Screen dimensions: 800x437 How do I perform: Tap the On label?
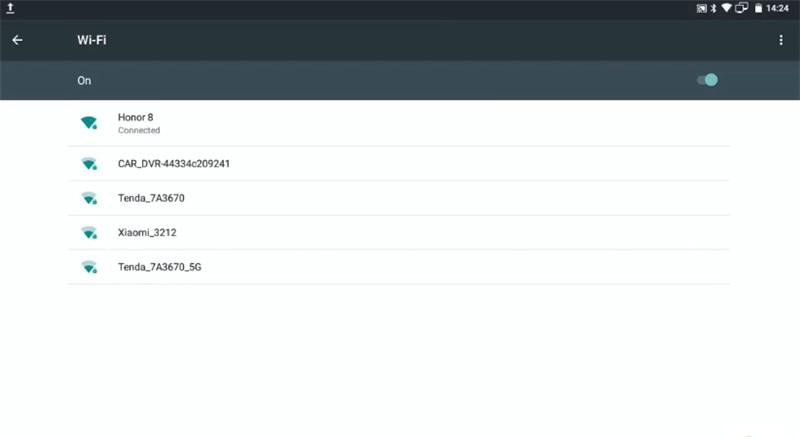tap(84, 81)
